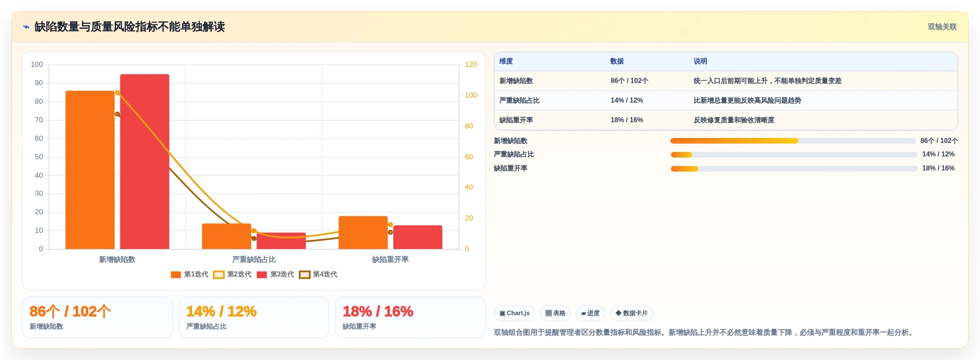980x360 pixels.
Task: Click the 严重缺陷占比 x-axis label
Action: [254, 260]
